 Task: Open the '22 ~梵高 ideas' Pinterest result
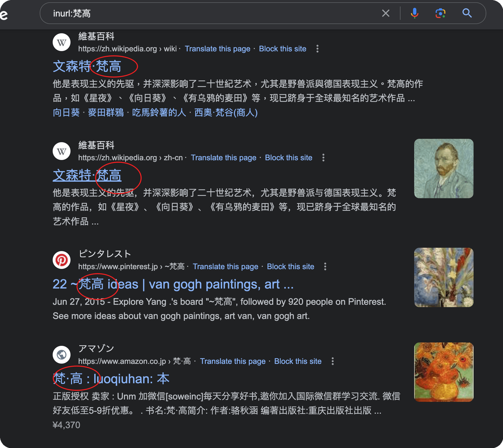point(173,284)
